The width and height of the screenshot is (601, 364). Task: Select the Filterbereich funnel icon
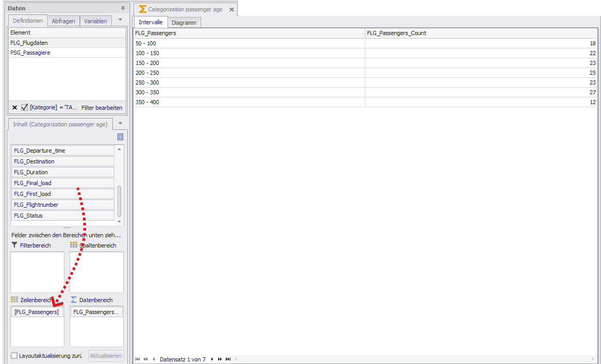pos(14,245)
